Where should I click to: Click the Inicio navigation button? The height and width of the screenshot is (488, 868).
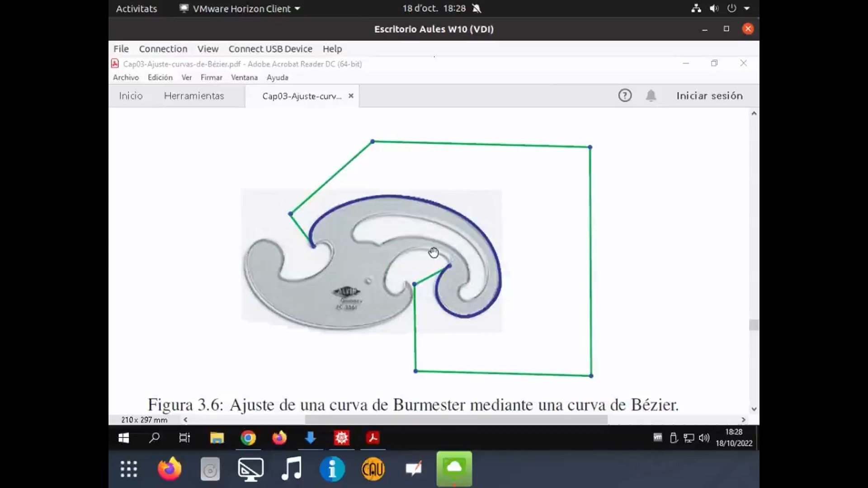(x=130, y=95)
